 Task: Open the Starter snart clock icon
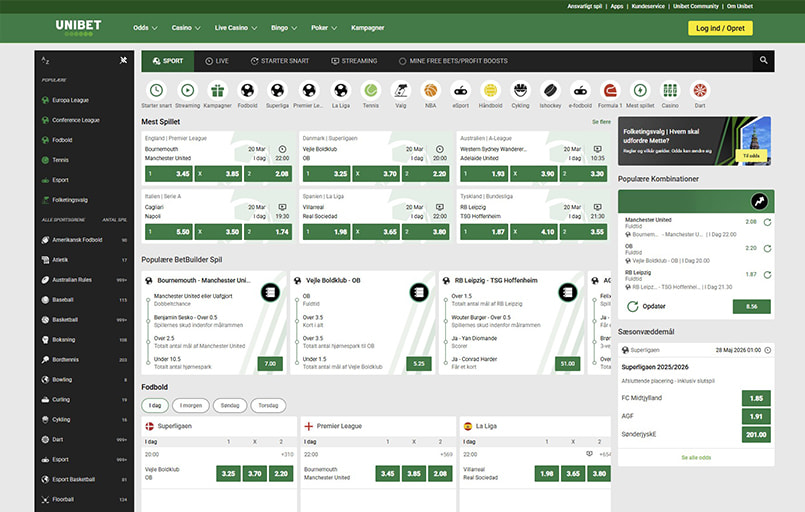157,90
